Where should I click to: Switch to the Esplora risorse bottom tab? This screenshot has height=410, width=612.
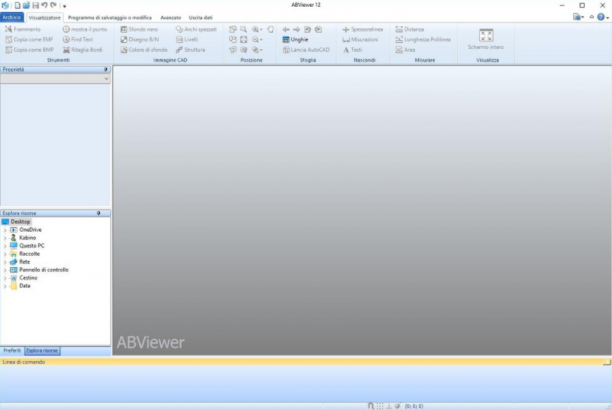point(42,351)
